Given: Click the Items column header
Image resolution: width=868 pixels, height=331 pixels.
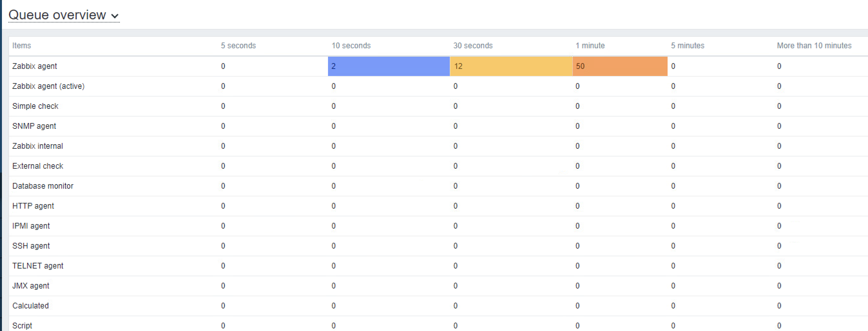Looking at the screenshot, I should click(22, 46).
